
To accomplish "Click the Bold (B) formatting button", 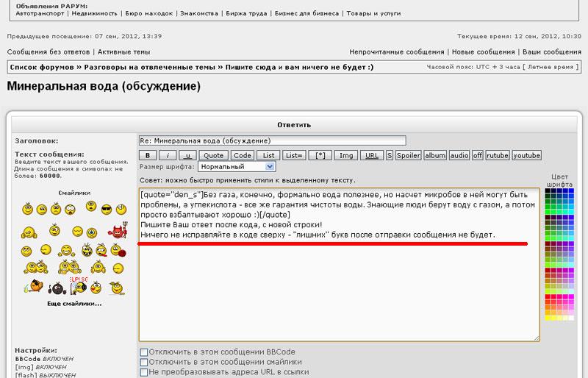I will pos(148,155).
